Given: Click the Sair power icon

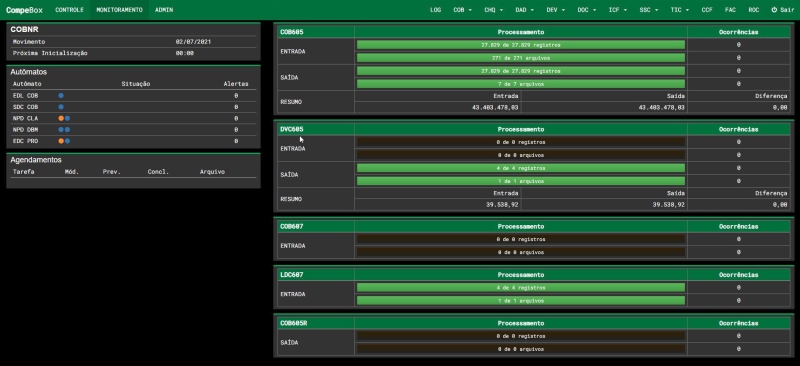Looking at the screenshot, I should tap(774, 10).
